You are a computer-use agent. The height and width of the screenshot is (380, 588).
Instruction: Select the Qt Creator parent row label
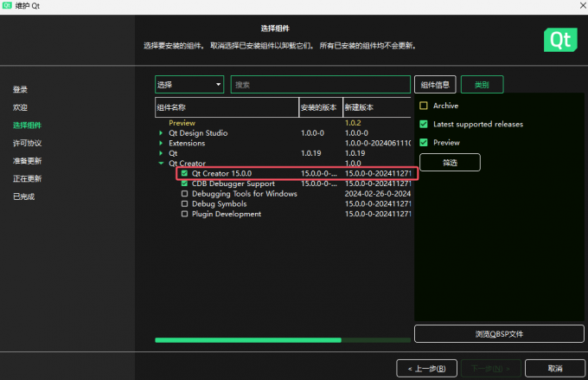click(187, 163)
